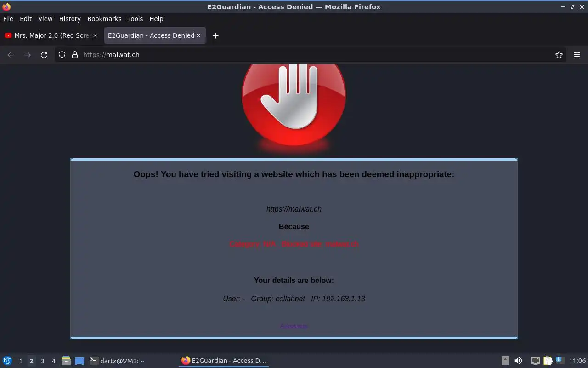588x368 pixels.
Task: Open the taskbar application launcher menu
Action: click(x=7, y=361)
